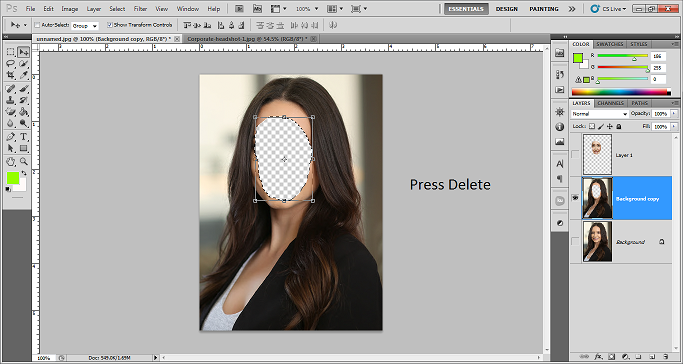Switch to the Design workspace

pyautogui.click(x=507, y=9)
